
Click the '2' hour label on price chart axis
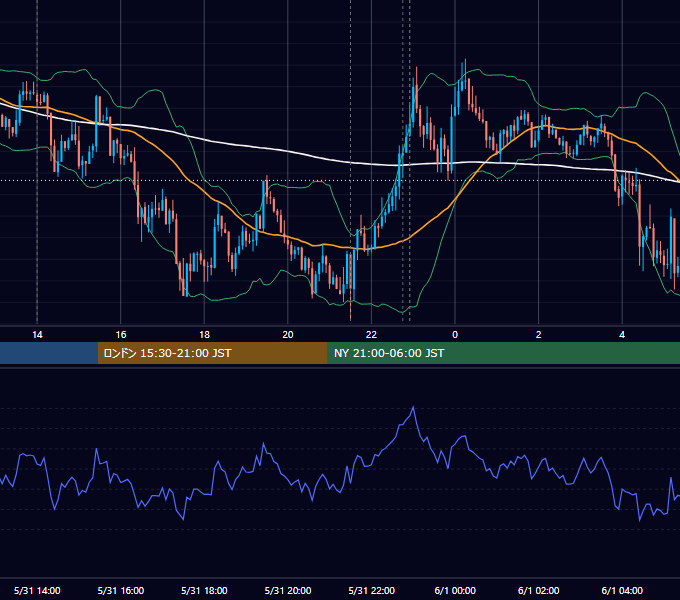(x=539, y=335)
